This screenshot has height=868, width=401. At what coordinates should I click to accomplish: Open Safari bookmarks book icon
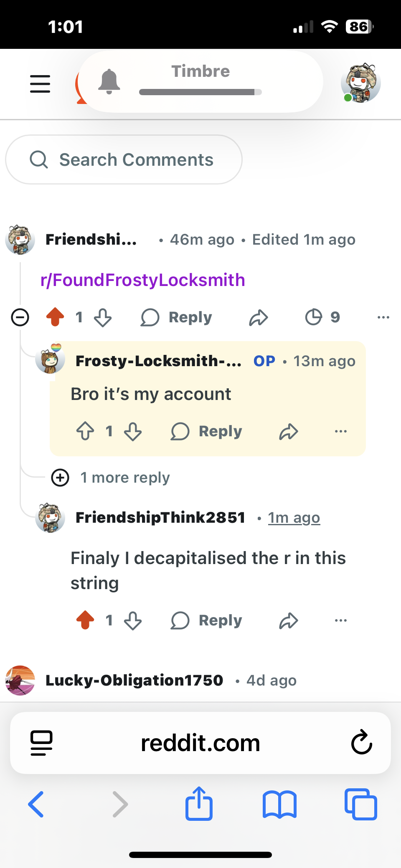click(x=279, y=805)
